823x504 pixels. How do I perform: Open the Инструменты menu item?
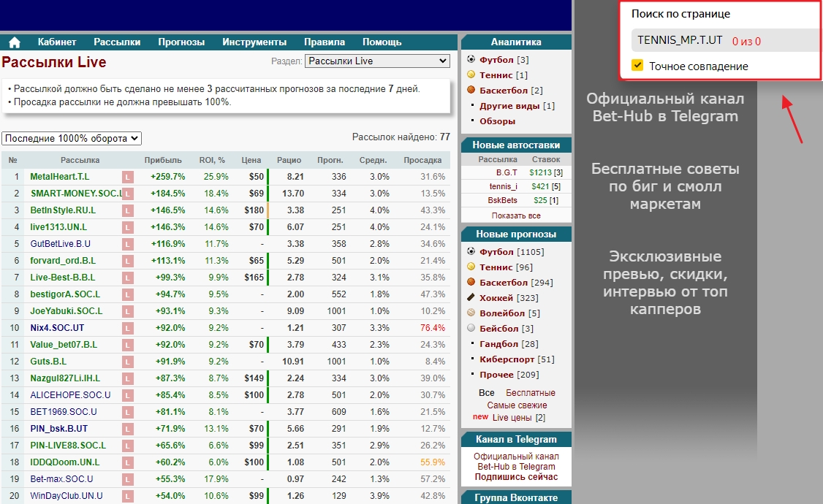pyautogui.click(x=254, y=42)
